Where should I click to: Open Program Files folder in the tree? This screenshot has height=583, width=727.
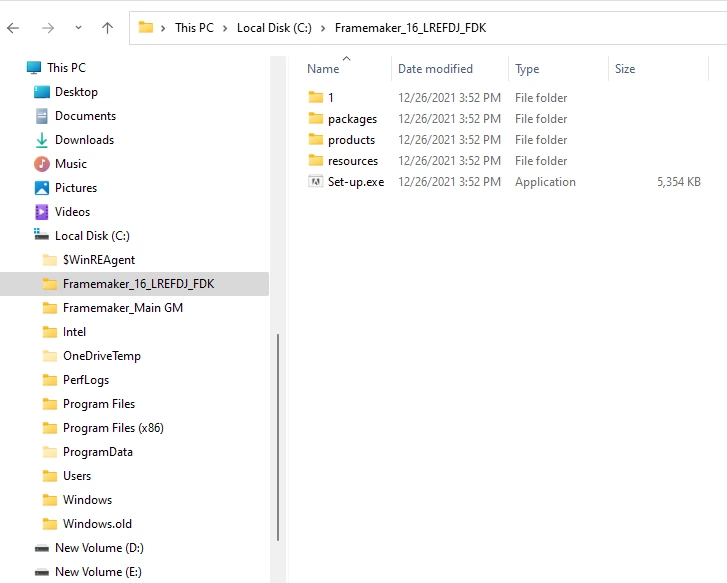click(x=99, y=404)
